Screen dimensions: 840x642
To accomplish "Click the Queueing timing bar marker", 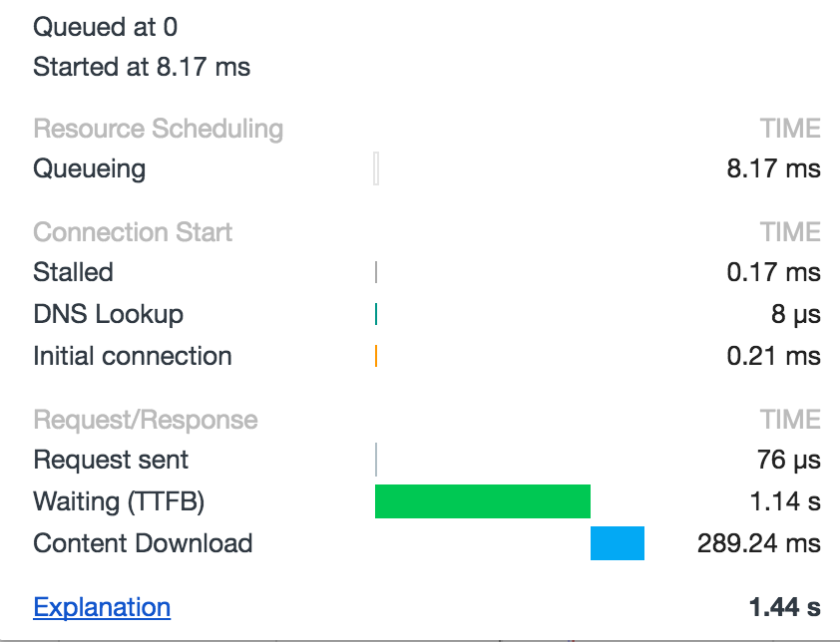I will pos(376,168).
